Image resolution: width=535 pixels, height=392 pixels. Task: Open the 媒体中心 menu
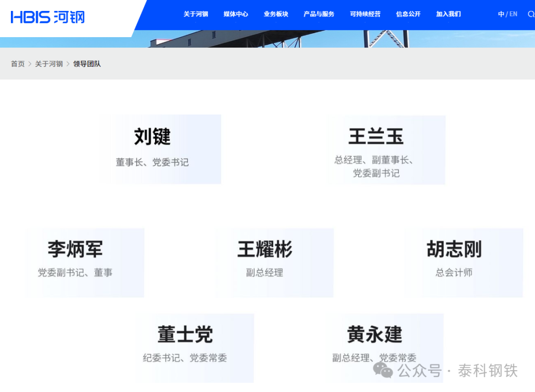(x=236, y=14)
